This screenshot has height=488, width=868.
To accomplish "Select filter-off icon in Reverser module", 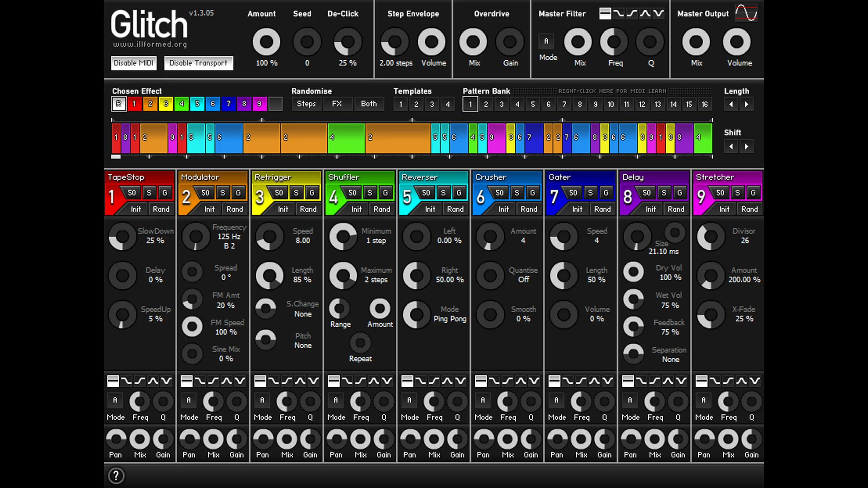I will pyautogui.click(x=407, y=381).
